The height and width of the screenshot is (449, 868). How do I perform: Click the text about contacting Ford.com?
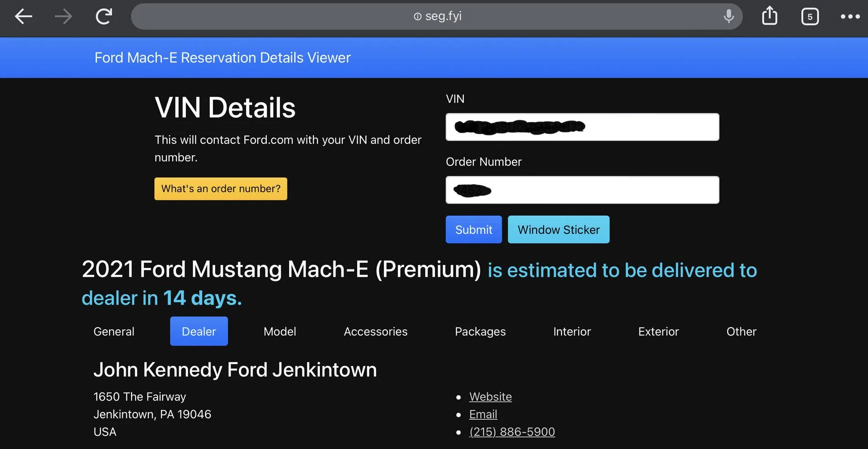pos(288,148)
